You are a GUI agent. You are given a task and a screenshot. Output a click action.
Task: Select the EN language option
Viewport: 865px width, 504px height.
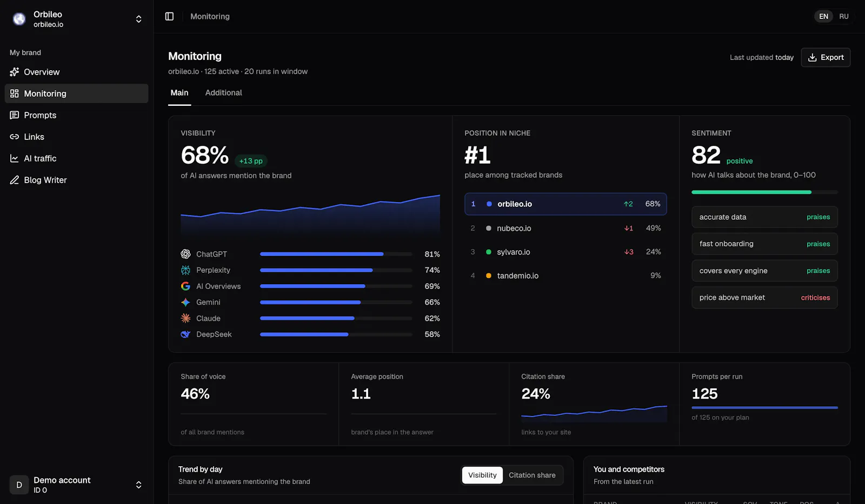[x=823, y=16]
